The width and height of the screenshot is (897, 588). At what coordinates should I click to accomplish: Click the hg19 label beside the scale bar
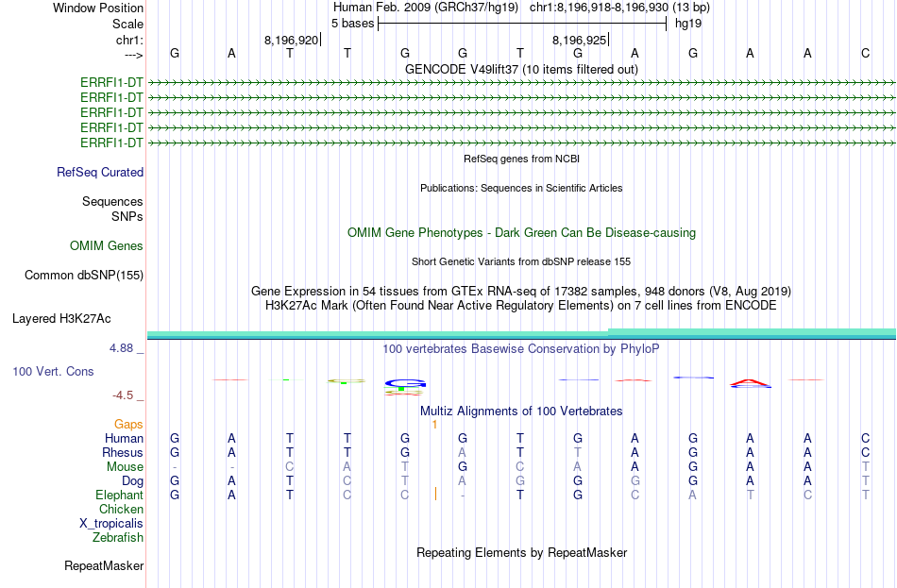pos(688,24)
